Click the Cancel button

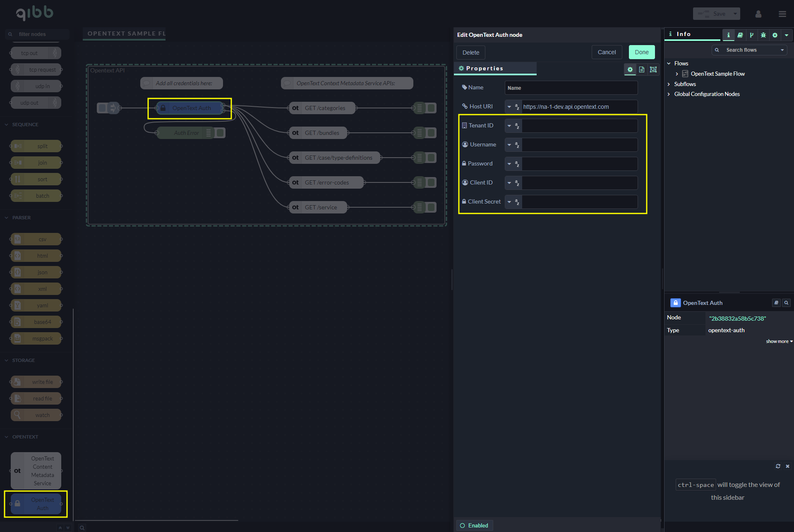pyautogui.click(x=606, y=52)
